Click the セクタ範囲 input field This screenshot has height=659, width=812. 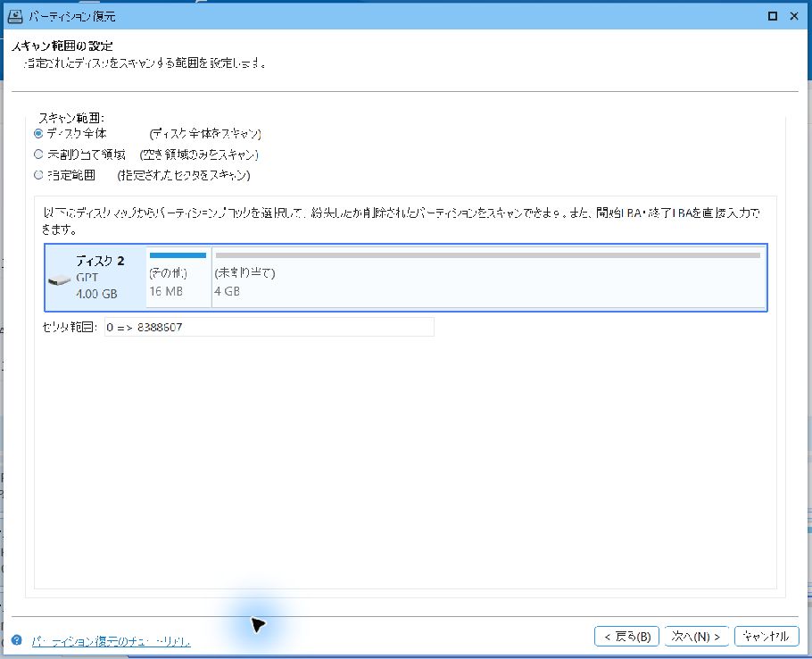point(269,327)
